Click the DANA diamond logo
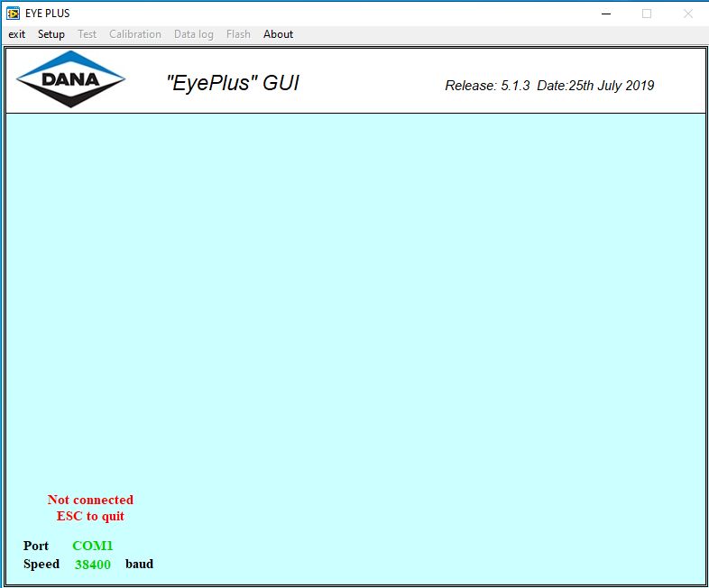This screenshot has width=709, height=588. pyautogui.click(x=70, y=79)
